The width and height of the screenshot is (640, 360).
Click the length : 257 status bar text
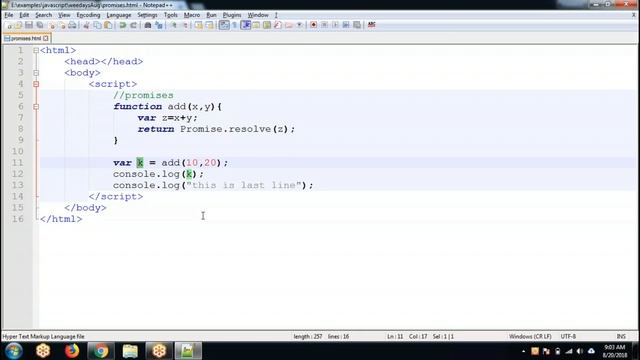tap(308, 336)
